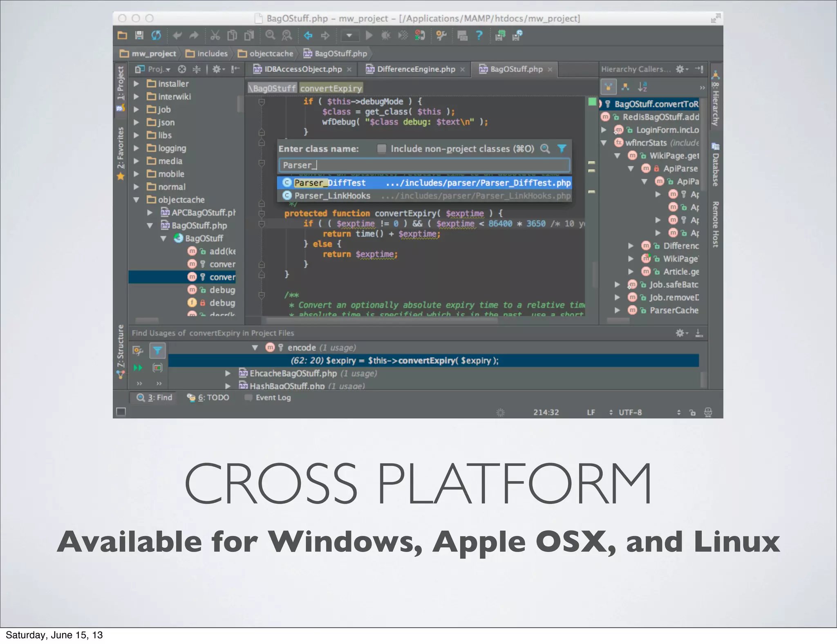Open Remote Host side tab

tap(716, 224)
